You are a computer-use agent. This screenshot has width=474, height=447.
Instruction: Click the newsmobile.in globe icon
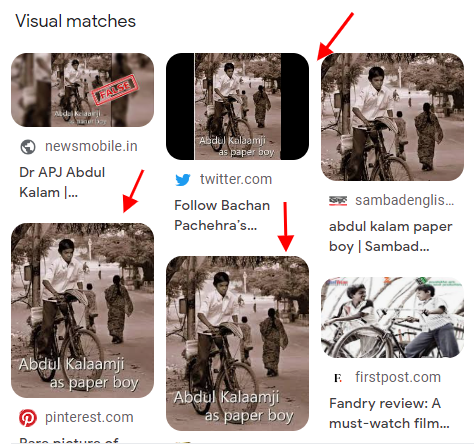pos(28,147)
